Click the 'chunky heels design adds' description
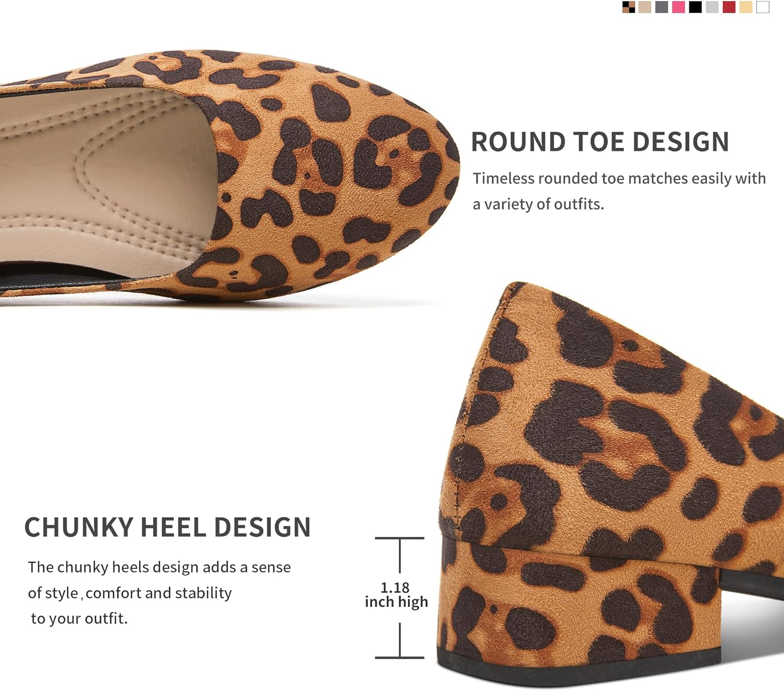Image resolution: width=784 pixels, height=691 pixels. click(x=159, y=593)
